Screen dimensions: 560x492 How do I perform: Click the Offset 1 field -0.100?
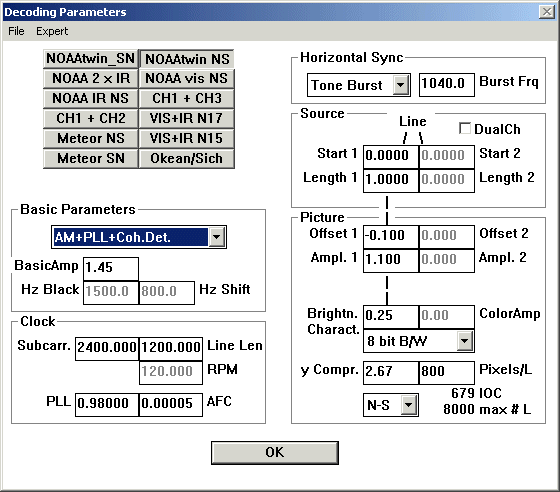[x=391, y=236]
